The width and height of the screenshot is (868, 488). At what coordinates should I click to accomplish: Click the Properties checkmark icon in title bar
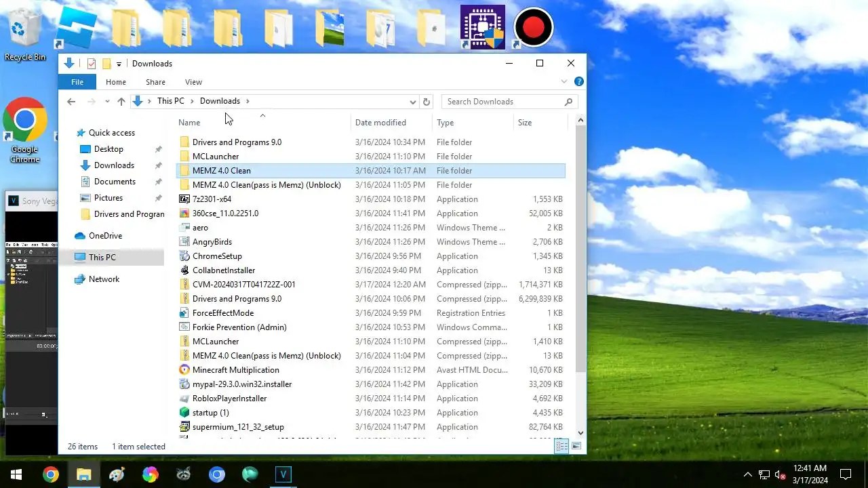92,64
